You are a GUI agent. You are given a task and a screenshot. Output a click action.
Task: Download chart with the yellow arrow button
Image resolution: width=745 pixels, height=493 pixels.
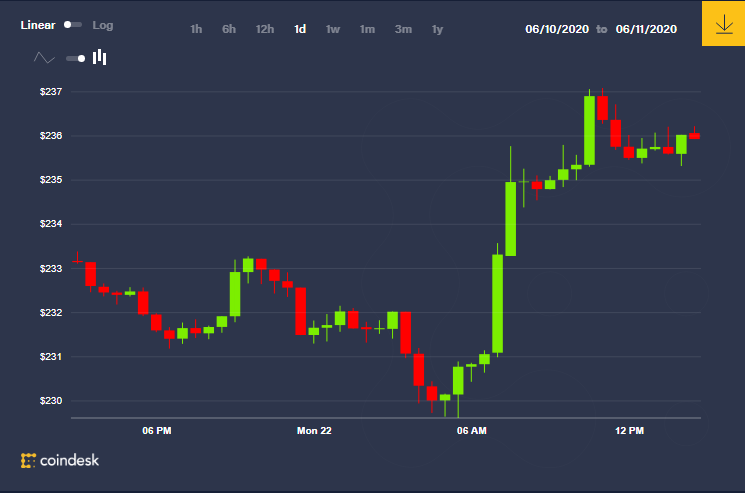point(723,23)
